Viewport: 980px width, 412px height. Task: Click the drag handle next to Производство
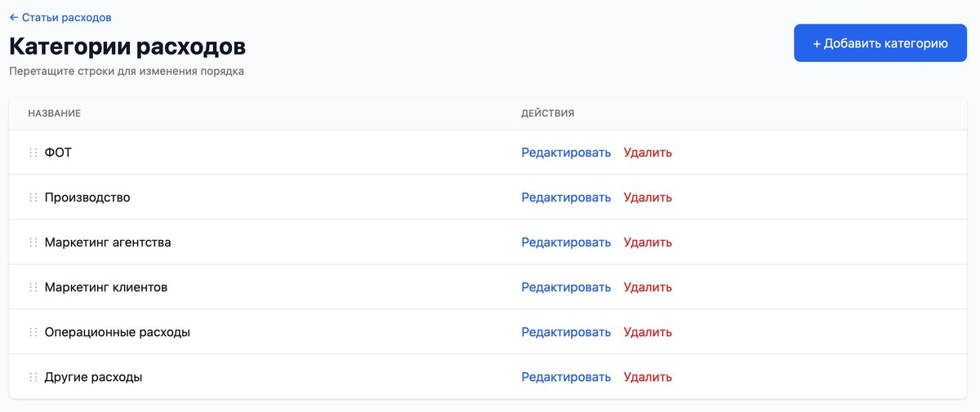[33, 197]
